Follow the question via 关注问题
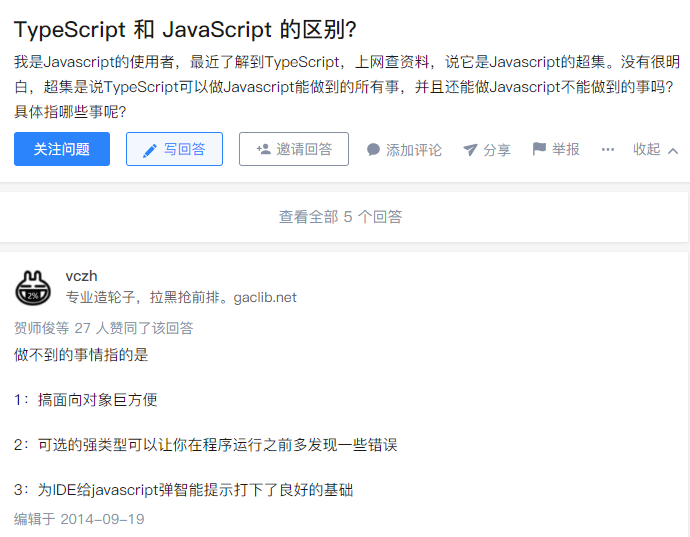 62,149
